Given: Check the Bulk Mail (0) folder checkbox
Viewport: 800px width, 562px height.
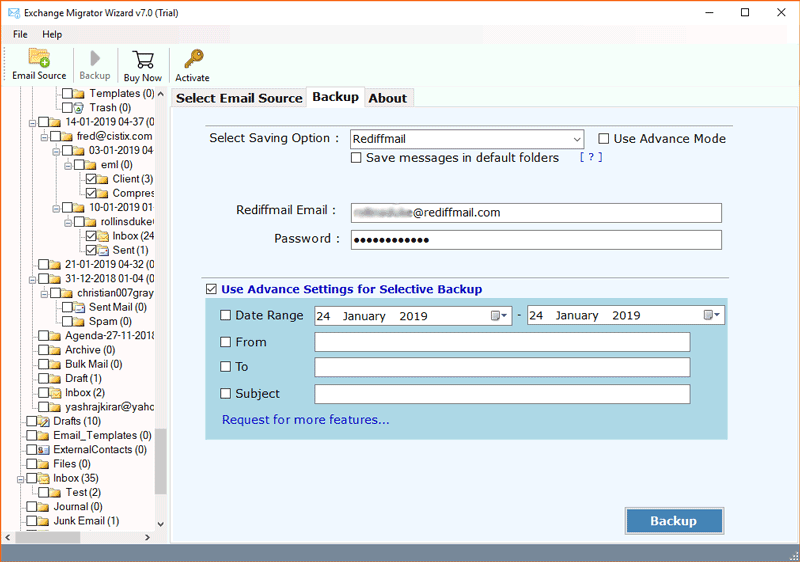Looking at the screenshot, I should [x=43, y=364].
